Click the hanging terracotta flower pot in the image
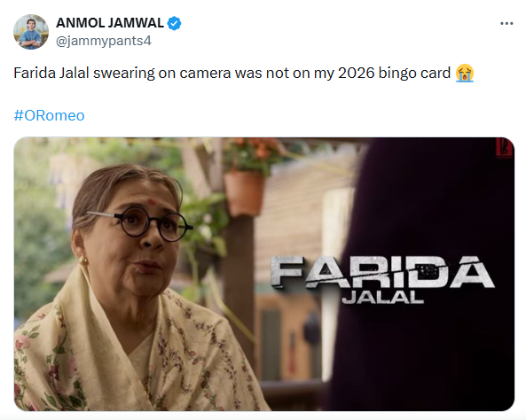The width and height of the screenshot is (526, 420). pyautogui.click(x=244, y=193)
